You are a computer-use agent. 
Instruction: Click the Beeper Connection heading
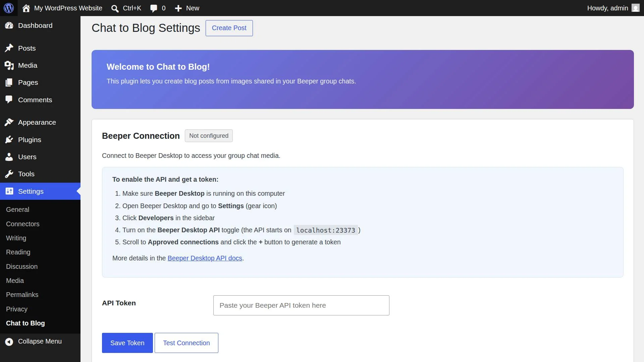point(141,136)
